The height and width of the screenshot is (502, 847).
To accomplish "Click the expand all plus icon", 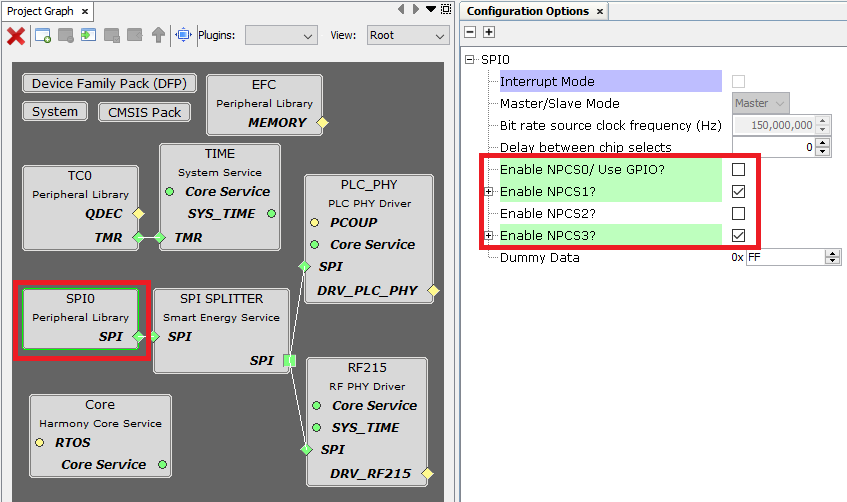I will pos(488,33).
